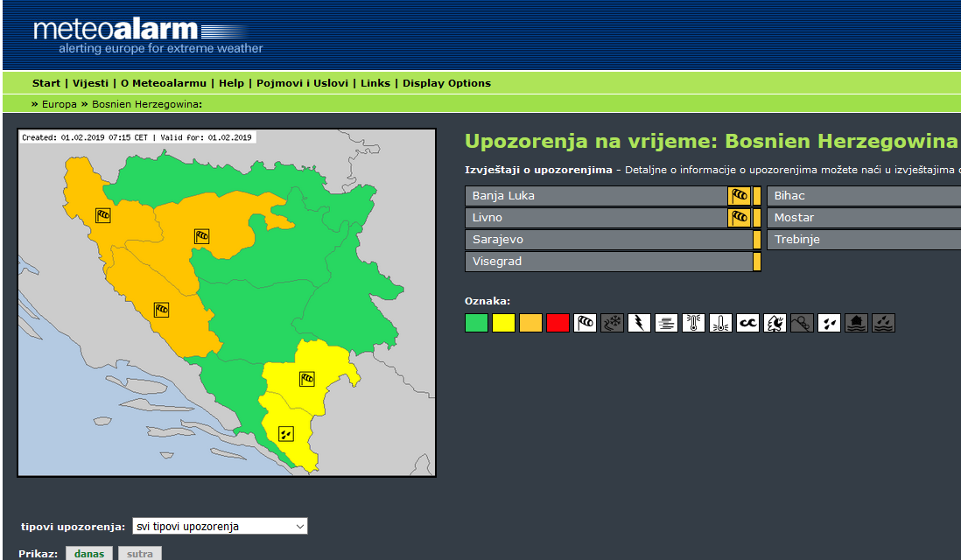Open the warning types dropdown
The width and height of the screenshot is (961, 560).
tap(220, 526)
